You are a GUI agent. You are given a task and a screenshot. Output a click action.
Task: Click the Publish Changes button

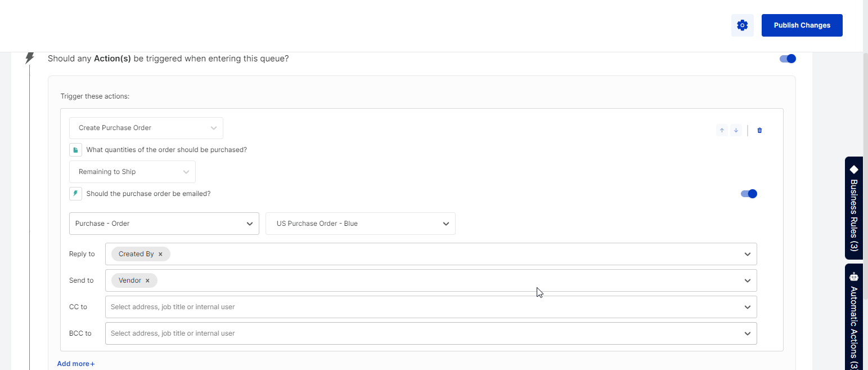[802, 25]
